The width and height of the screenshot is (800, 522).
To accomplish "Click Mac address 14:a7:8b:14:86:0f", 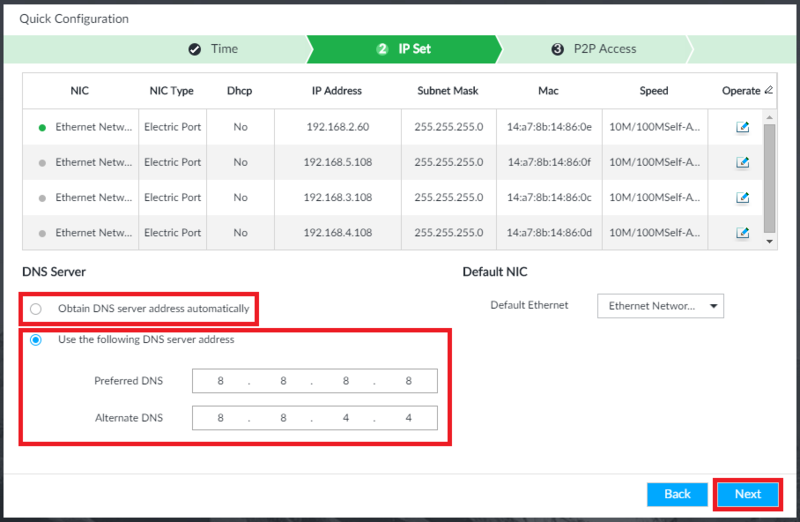I will [x=549, y=162].
